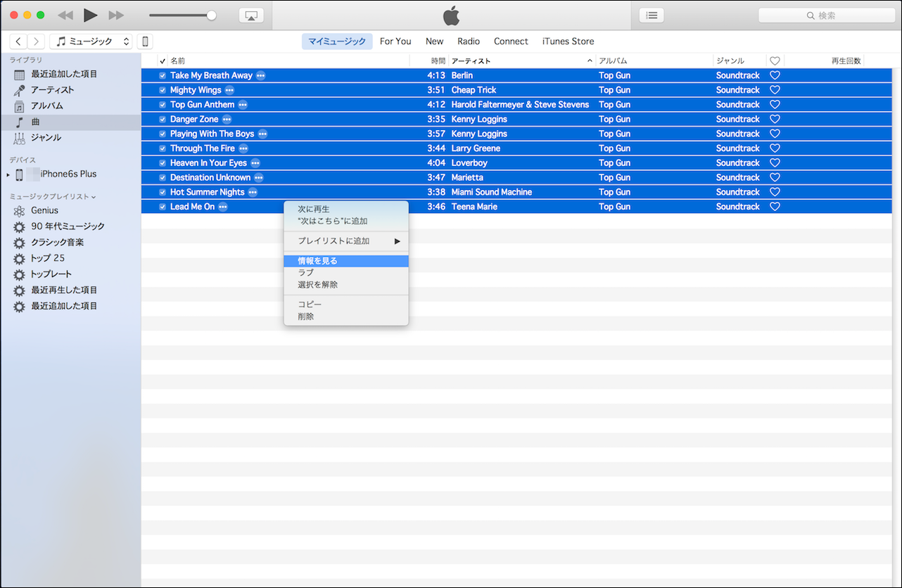Open the Up Next list icon
The image size is (902, 588).
tap(652, 15)
